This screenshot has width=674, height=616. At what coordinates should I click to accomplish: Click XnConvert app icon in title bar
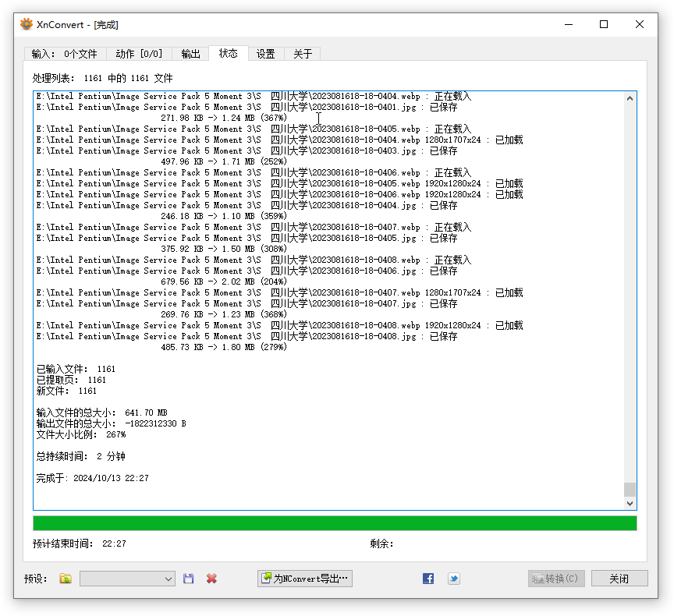[x=27, y=24]
